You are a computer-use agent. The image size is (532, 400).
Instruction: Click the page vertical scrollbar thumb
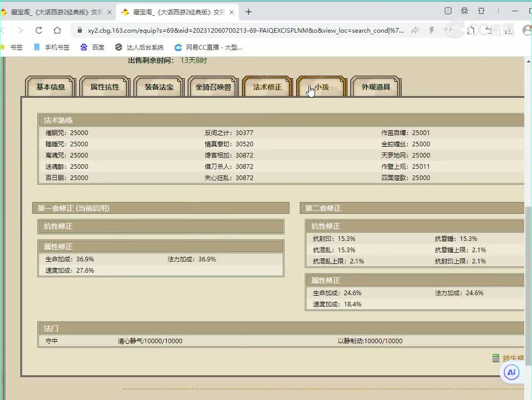click(x=528, y=285)
